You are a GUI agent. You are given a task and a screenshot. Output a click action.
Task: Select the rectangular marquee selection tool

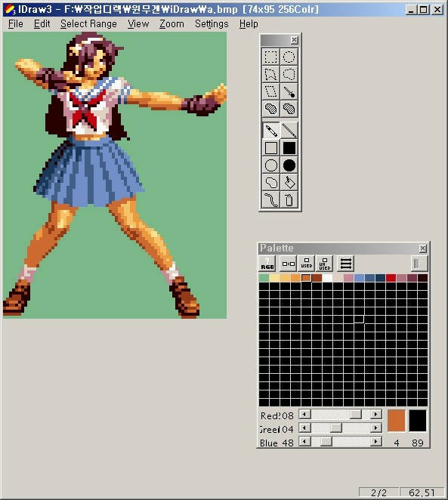pos(270,57)
